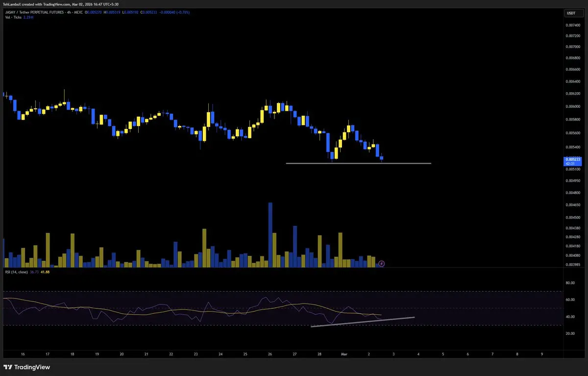Click the 0.004950 price axis label

[x=573, y=181]
